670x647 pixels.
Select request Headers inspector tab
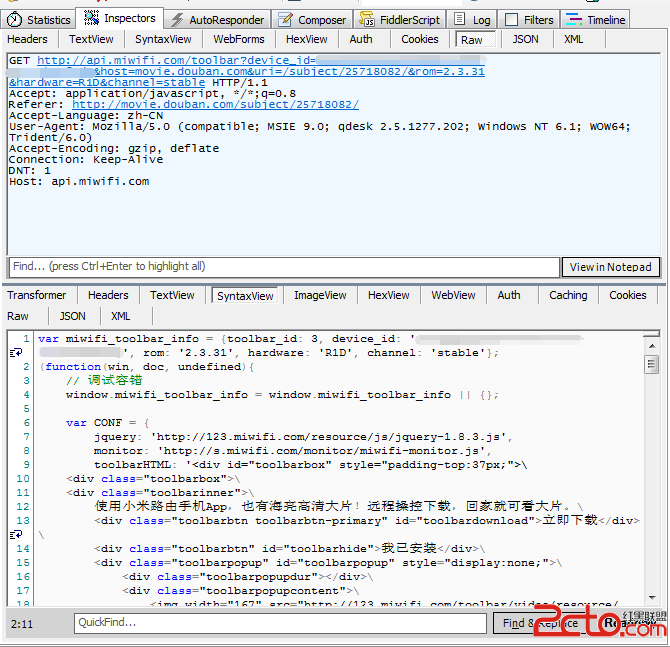[x=27, y=39]
